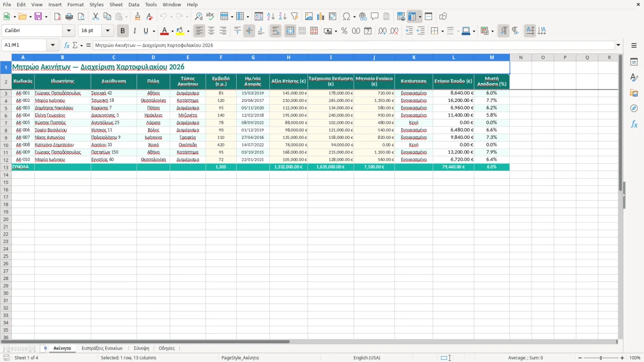Add Decimal Place icon
This screenshot has height=362, width=644.
pyautogui.click(x=383, y=31)
